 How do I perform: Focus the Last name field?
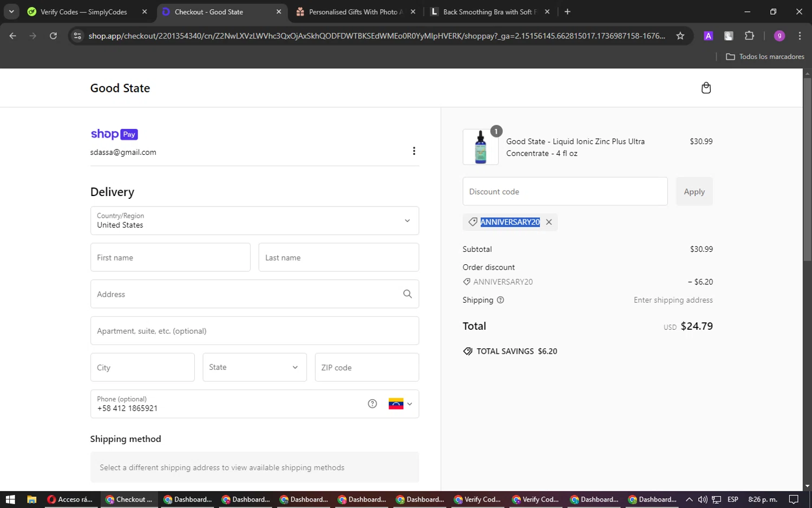coord(339,257)
